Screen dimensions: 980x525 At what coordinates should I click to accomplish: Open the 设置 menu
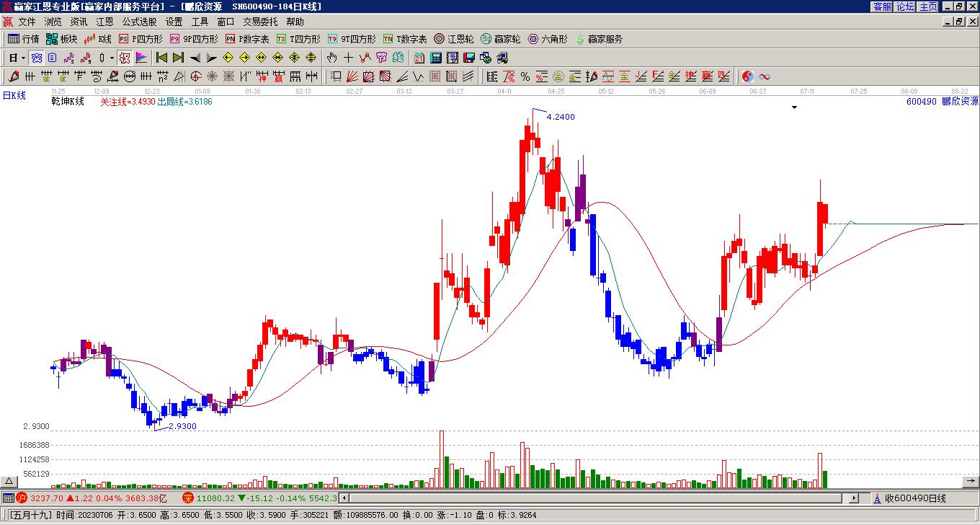point(174,22)
